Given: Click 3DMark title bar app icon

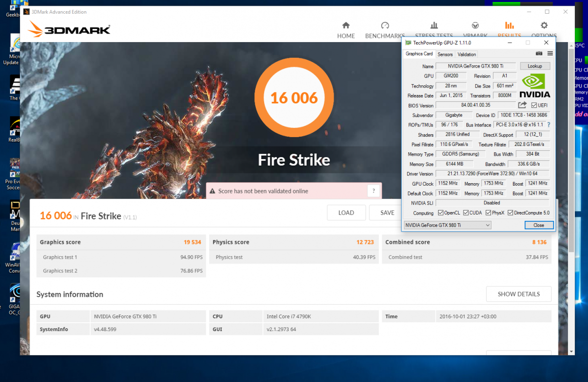Looking at the screenshot, I should [x=26, y=12].
